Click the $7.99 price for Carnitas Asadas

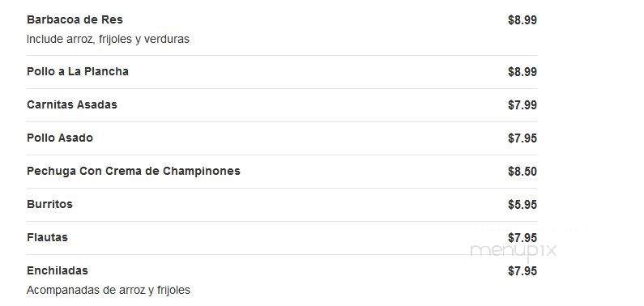click(x=522, y=105)
